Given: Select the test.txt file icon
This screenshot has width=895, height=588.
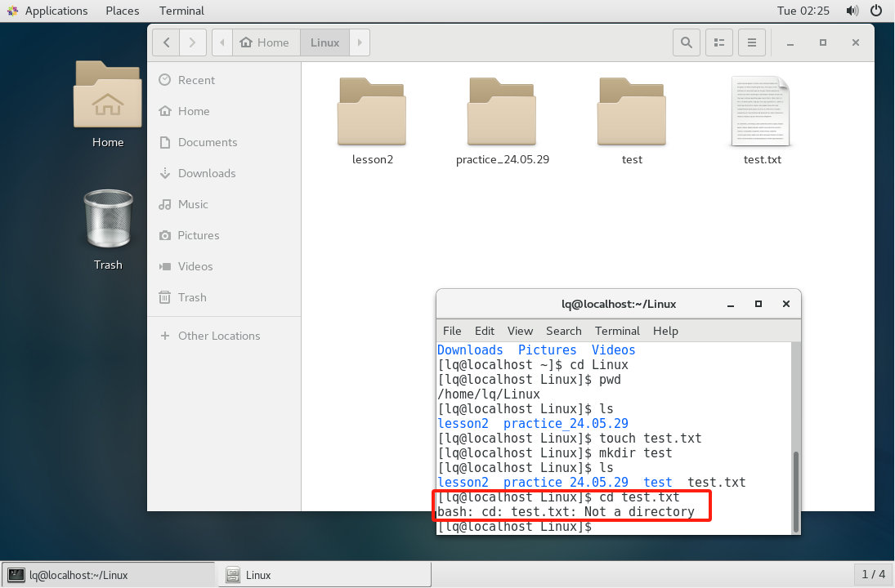Looking at the screenshot, I should click(x=761, y=111).
